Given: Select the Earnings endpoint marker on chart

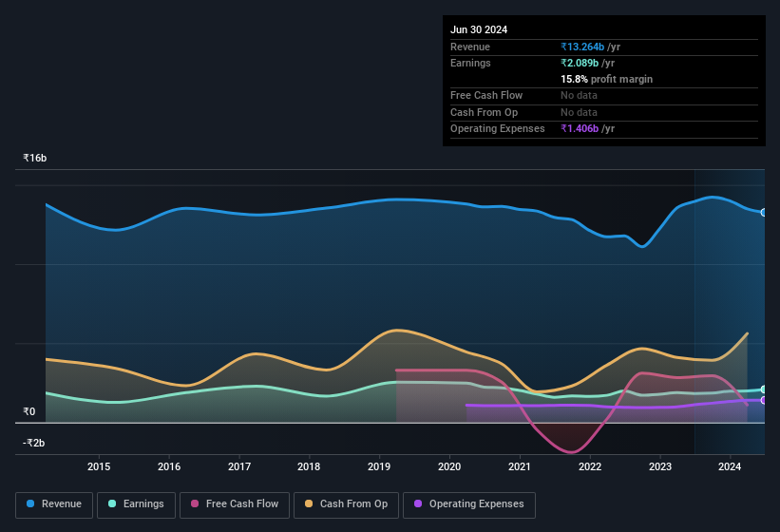Looking at the screenshot, I should coord(764,389).
